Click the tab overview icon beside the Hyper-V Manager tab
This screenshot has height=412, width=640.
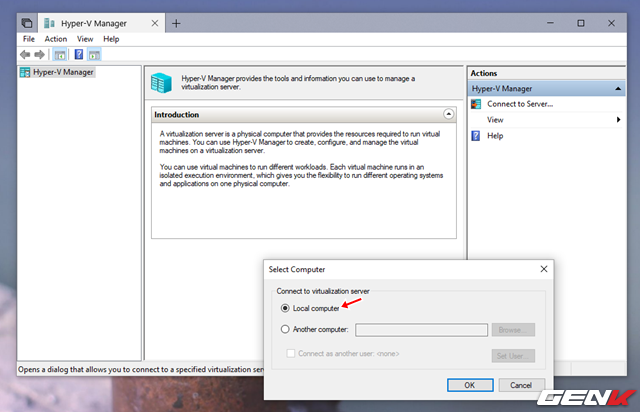(x=27, y=23)
